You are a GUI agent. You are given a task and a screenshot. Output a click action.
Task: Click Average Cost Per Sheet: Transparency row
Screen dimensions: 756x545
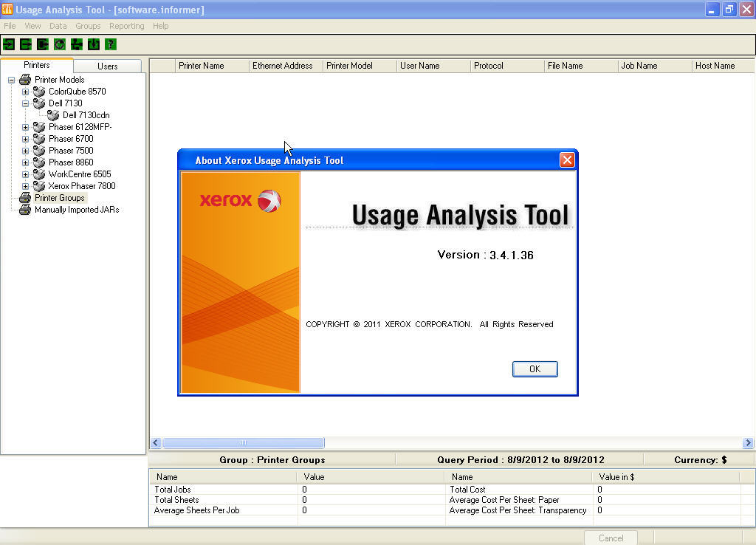point(592,510)
